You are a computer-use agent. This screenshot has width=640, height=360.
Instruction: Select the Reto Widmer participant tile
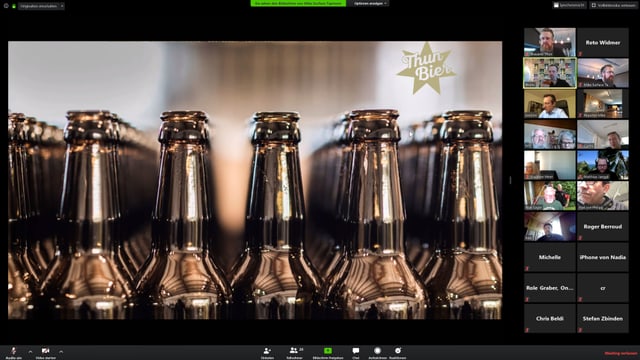tap(603, 42)
